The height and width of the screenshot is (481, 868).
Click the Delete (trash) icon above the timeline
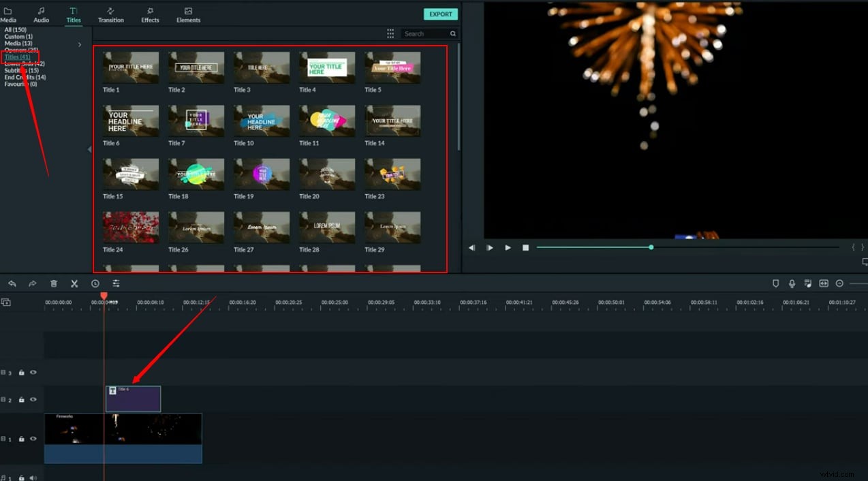[53, 283]
